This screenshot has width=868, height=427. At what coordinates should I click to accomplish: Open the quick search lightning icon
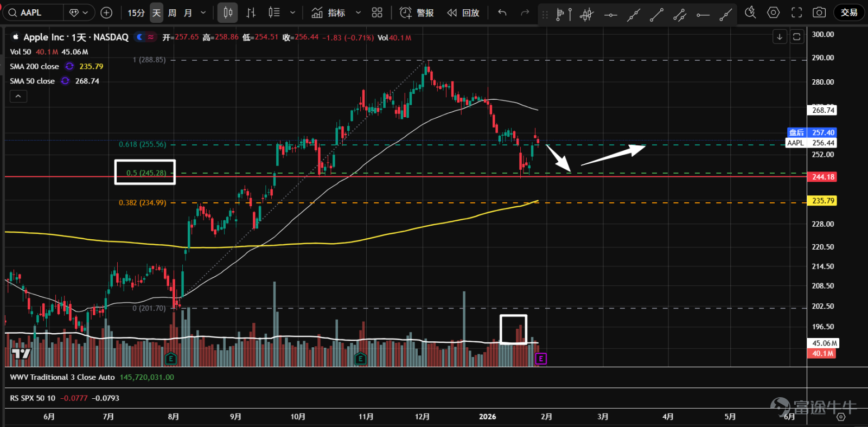(750, 12)
